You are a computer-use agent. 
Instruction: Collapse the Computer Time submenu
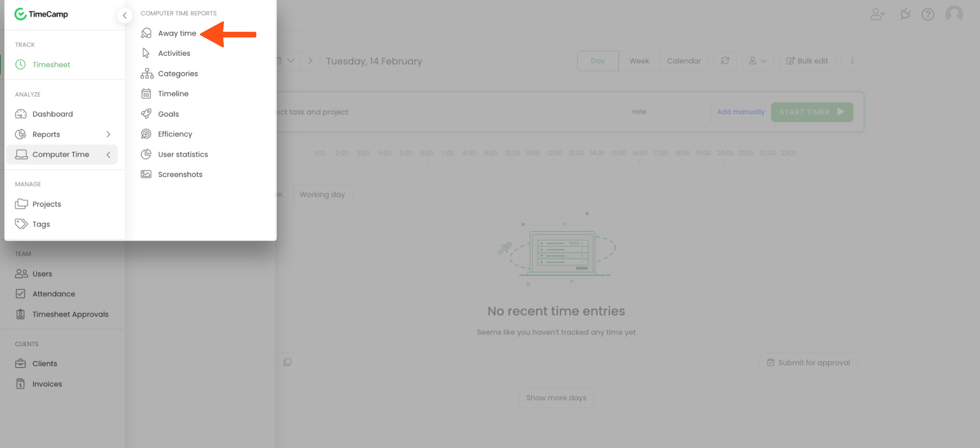click(108, 154)
